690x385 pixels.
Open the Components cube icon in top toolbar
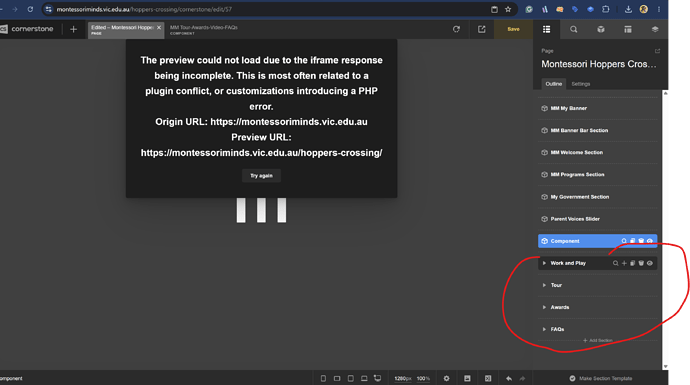pyautogui.click(x=601, y=29)
